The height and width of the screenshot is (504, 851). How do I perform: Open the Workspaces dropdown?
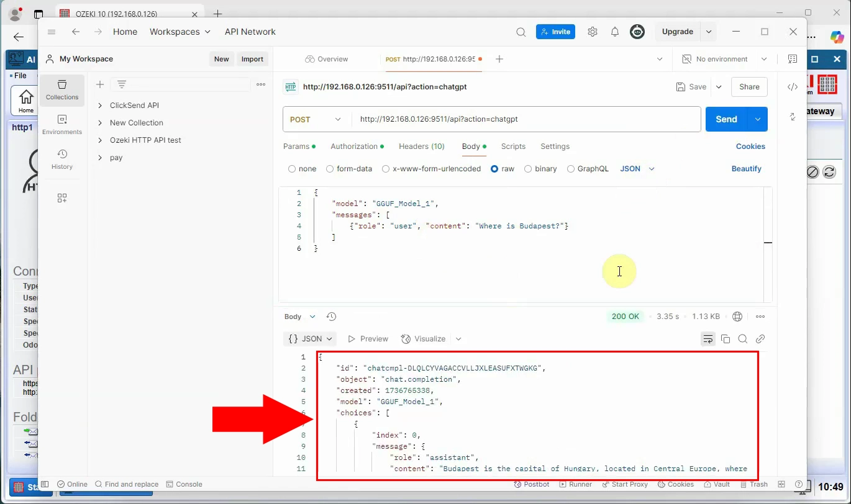[x=180, y=32]
